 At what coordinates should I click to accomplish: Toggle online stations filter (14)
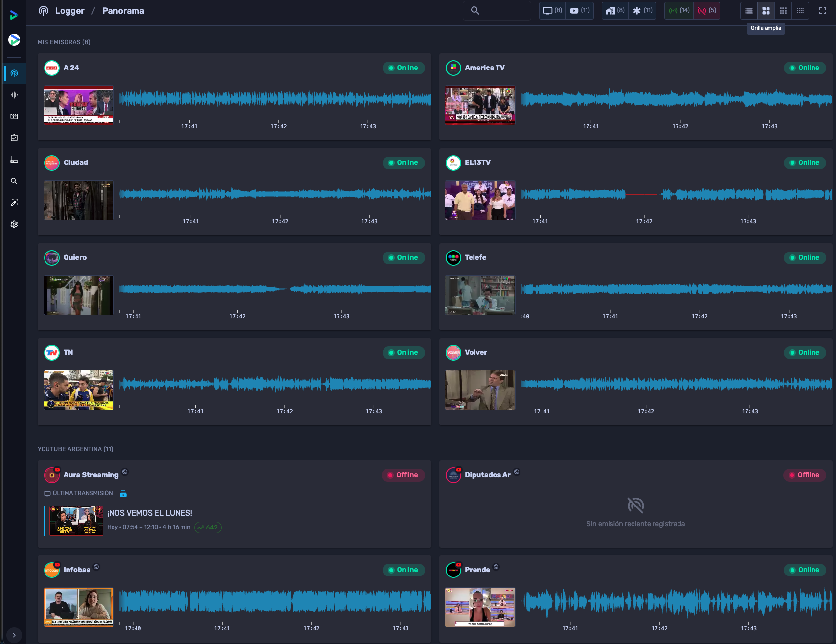coord(679,11)
